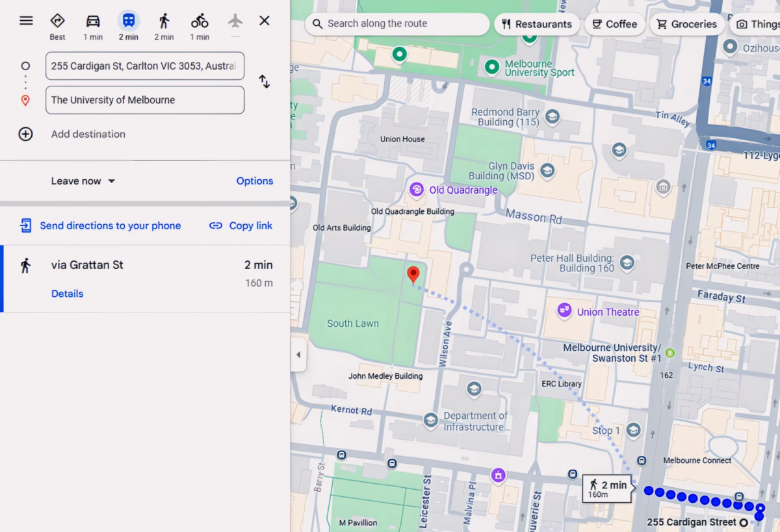The image size is (780, 532).
Task: Click the 255 Cardigan Street origin marker
Action: click(744, 522)
